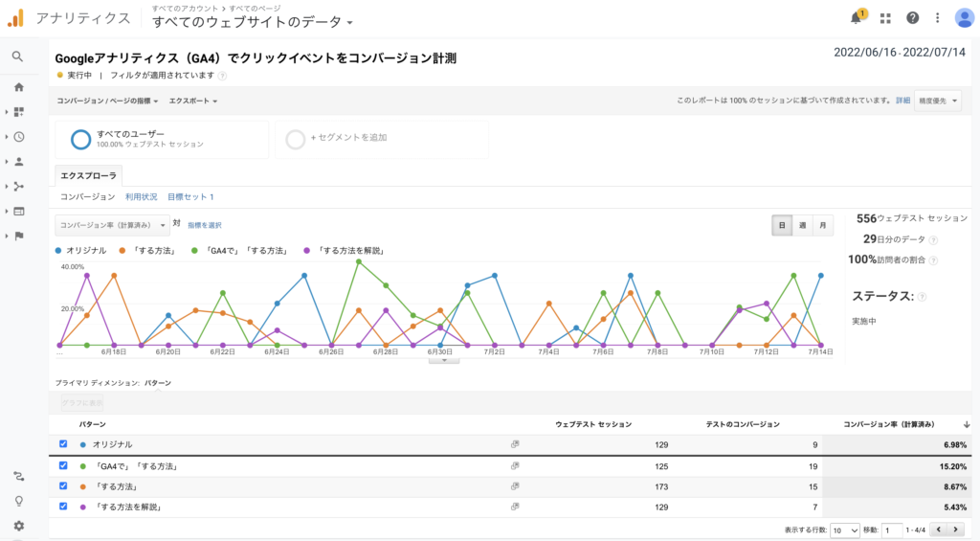
Task: Open Acquisition icon in sidebar
Action: pos(19,187)
